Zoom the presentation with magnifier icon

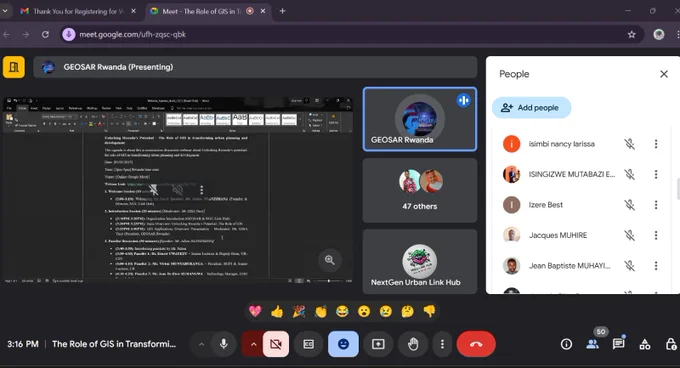[330, 260]
